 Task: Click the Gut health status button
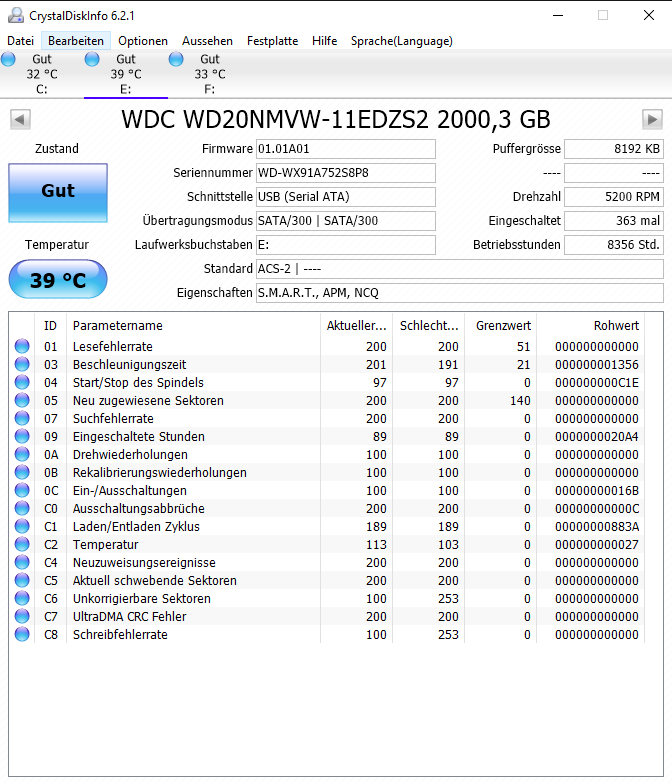pos(58,193)
